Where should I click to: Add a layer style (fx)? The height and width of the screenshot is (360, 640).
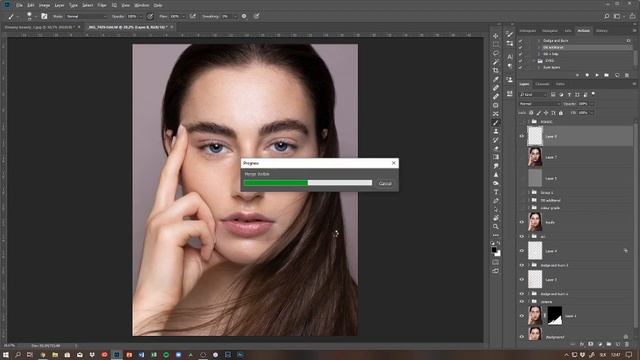click(582, 344)
